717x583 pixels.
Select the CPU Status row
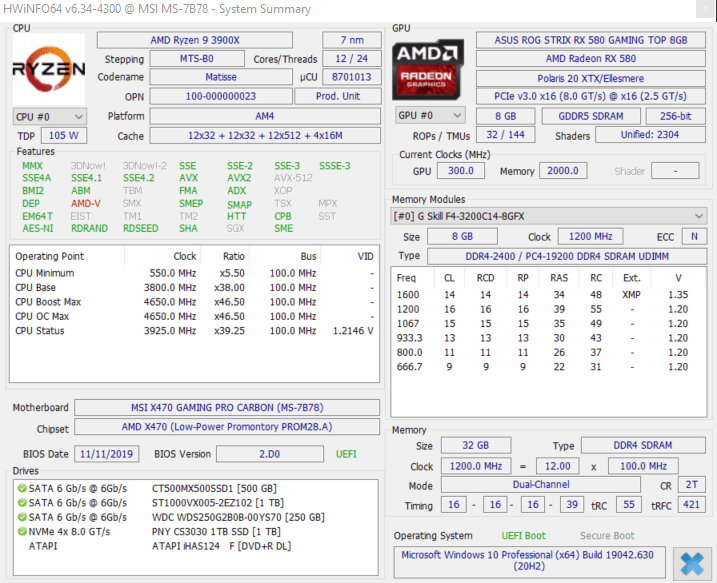194,331
